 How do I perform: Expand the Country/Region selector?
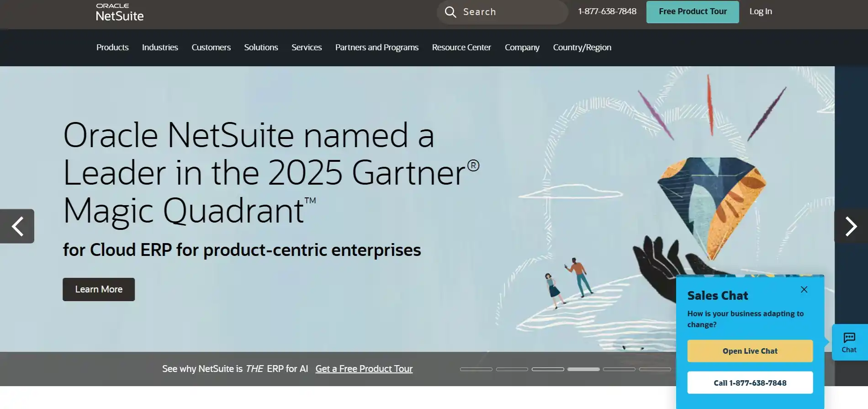[582, 48]
